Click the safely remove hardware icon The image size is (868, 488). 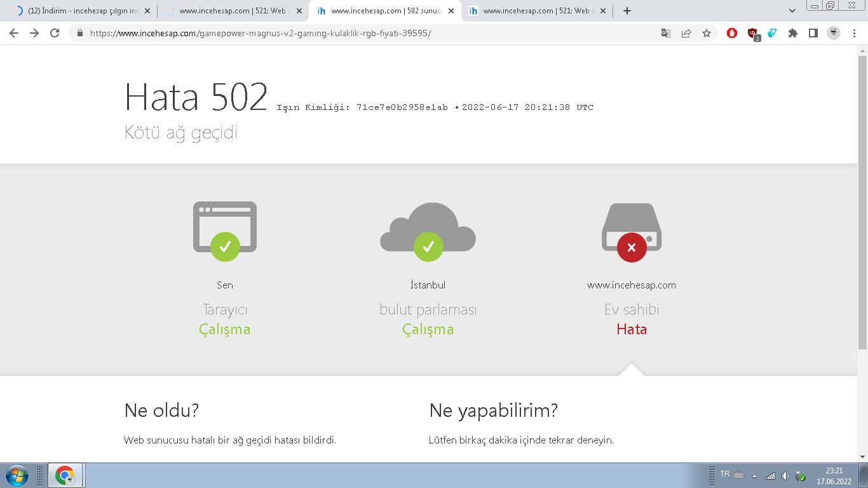coord(801,476)
